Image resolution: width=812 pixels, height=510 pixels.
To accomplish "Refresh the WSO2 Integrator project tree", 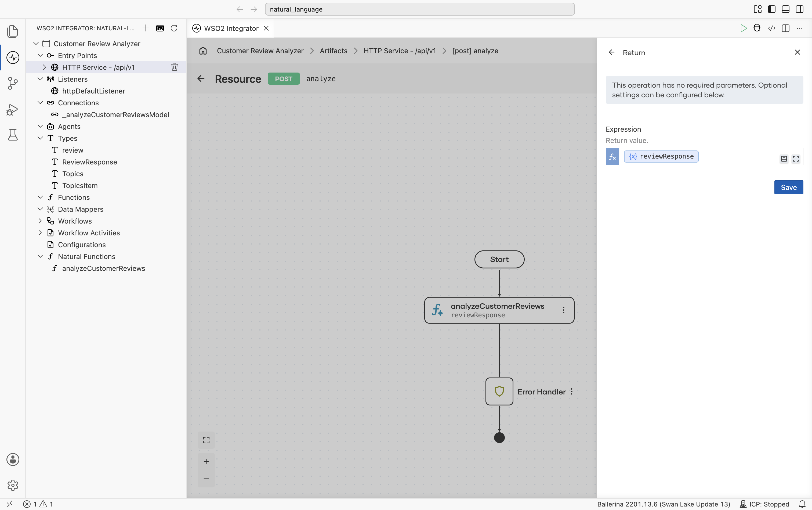I will [174, 28].
